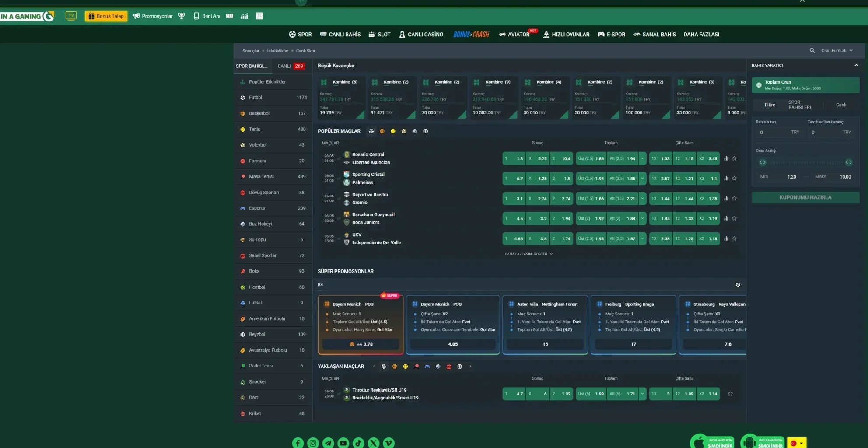Image resolution: width=868 pixels, height=448 pixels.
Task: Toggle the Toplam Oran option
Action: [759, 85]
